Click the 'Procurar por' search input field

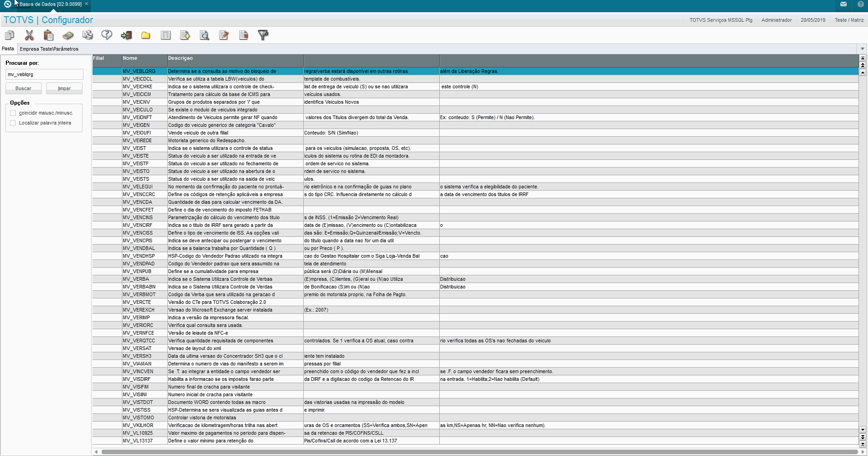pyautogui.click(x=44, y=74)
